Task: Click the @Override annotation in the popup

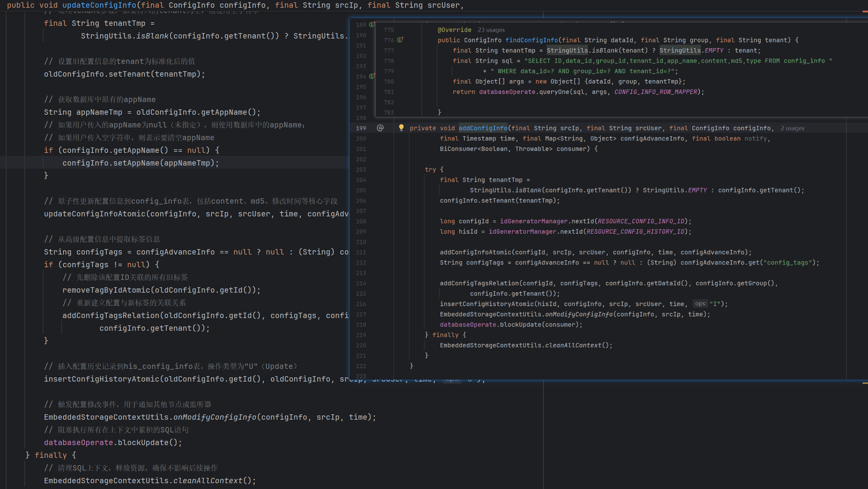Action: [454, 30]
